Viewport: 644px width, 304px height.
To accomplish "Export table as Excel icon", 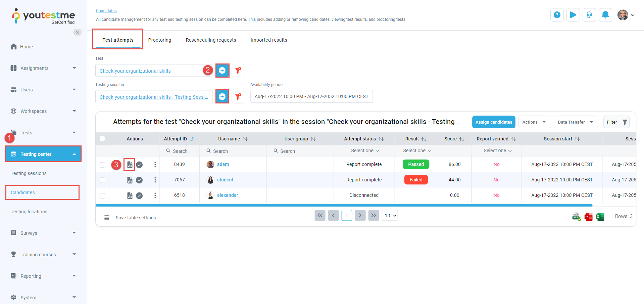I will [x=600, y=217].
